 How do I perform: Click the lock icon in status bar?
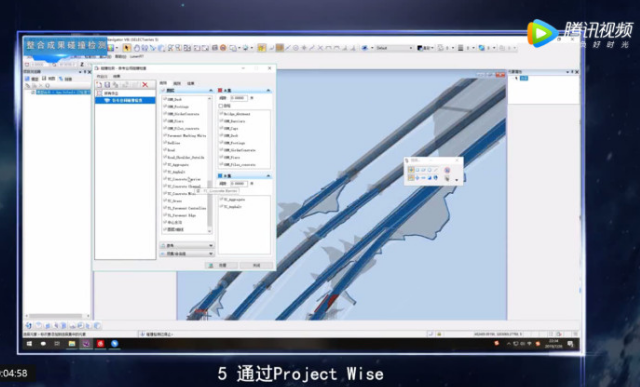[439, 334]
